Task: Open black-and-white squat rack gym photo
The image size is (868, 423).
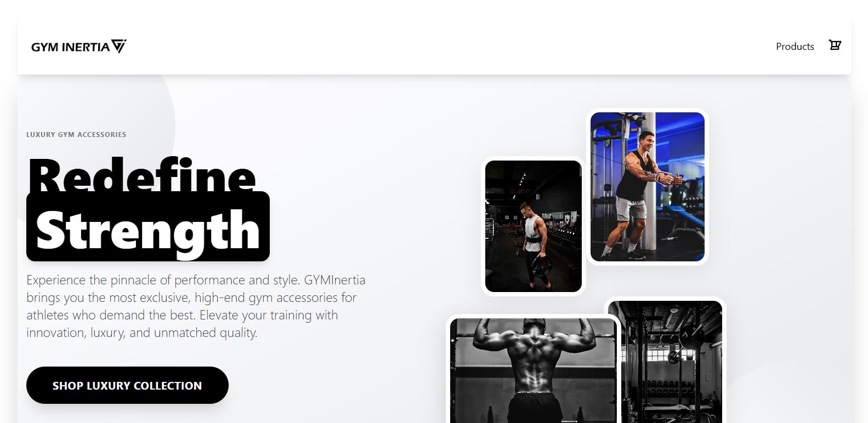Action: click(665, 361)
